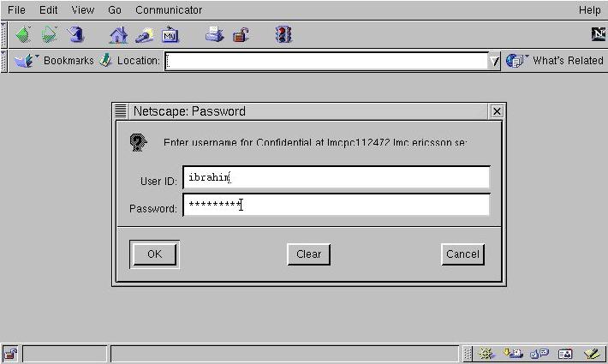This screenshot has height=364, width=608.
Task: Expand the Location history dropdown arrow
Action: pos(494,61)
